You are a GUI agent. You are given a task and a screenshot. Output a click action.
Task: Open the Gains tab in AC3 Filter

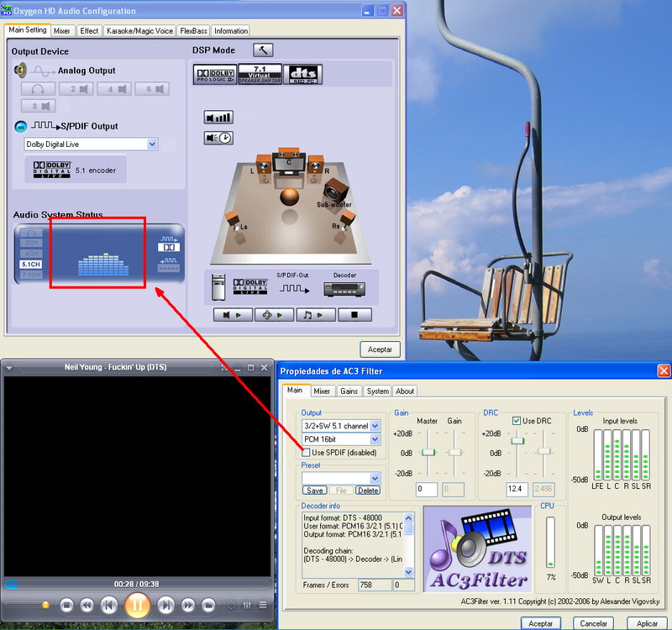pyautogui.click(x=349, y=391)
